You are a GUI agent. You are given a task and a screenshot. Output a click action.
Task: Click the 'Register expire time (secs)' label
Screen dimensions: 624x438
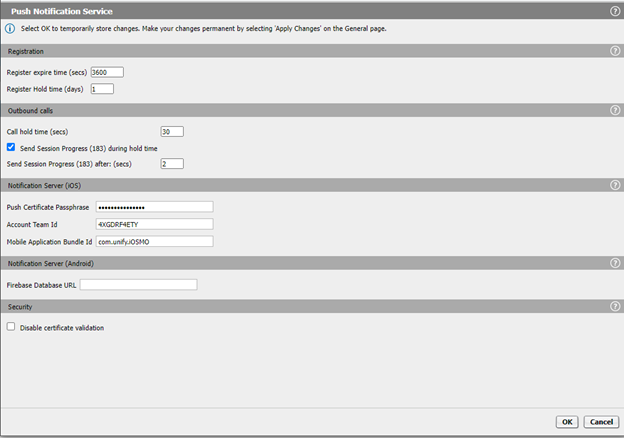click(47, 72)
